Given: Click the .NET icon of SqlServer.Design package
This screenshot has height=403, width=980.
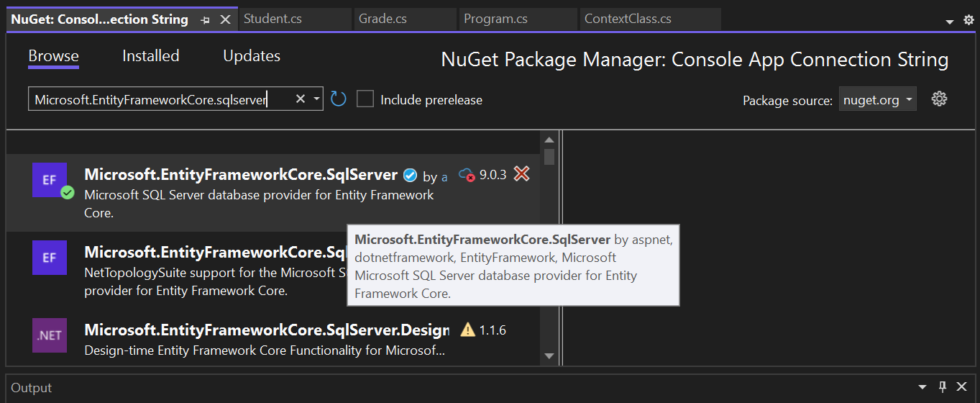Looking at the screenshot, I should tap(50, 335).
